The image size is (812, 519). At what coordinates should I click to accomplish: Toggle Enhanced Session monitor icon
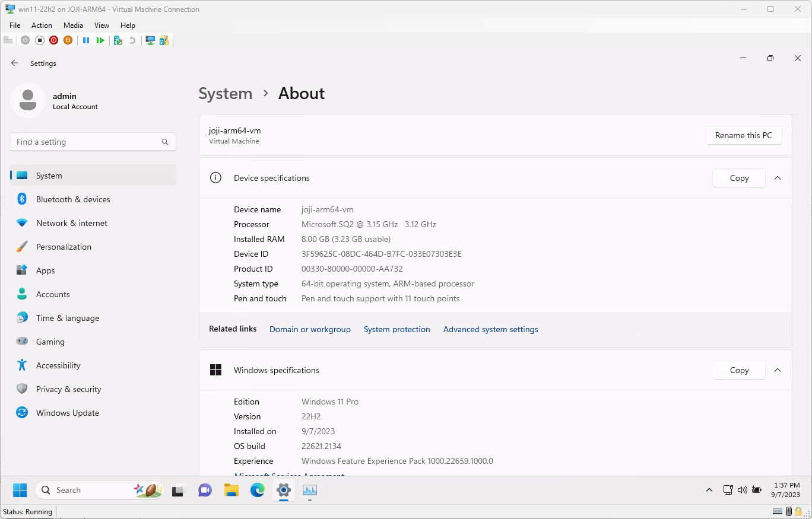click(x=150, y=40)
